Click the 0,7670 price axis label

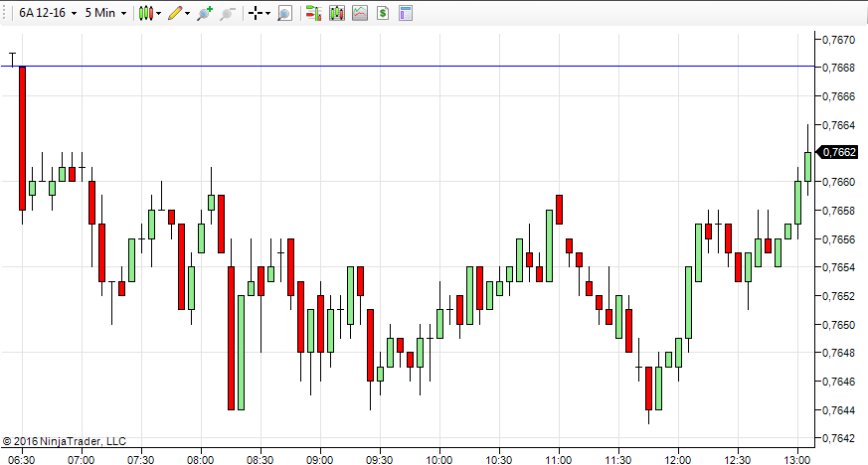click(838, 40)
